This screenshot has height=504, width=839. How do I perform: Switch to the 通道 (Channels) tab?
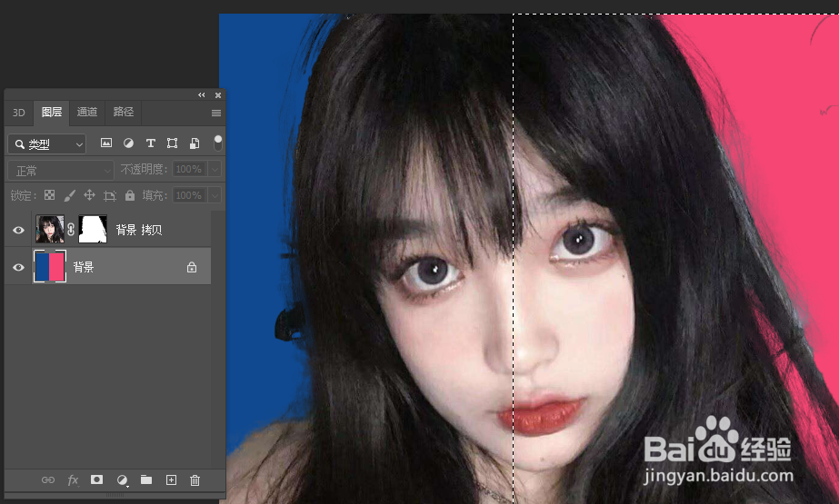pyautogui.click(x=87, y=112)
